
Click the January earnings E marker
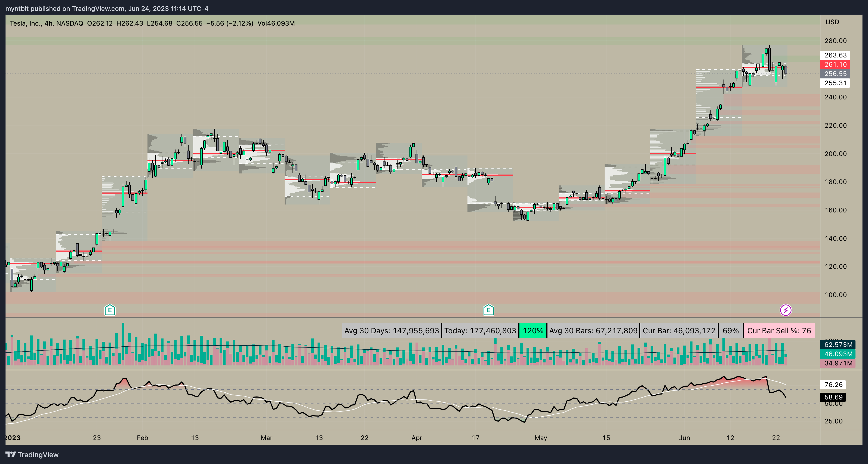[110, 310]
